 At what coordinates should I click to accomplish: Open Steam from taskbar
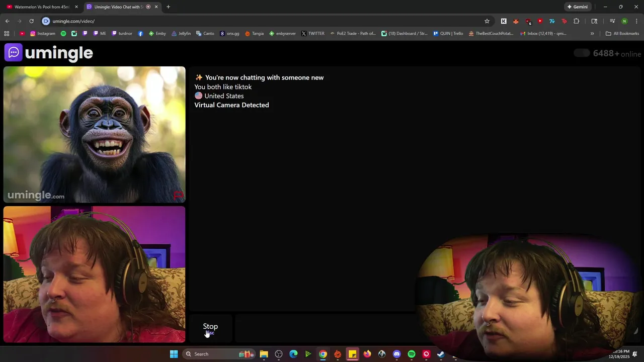pos(441,354)
